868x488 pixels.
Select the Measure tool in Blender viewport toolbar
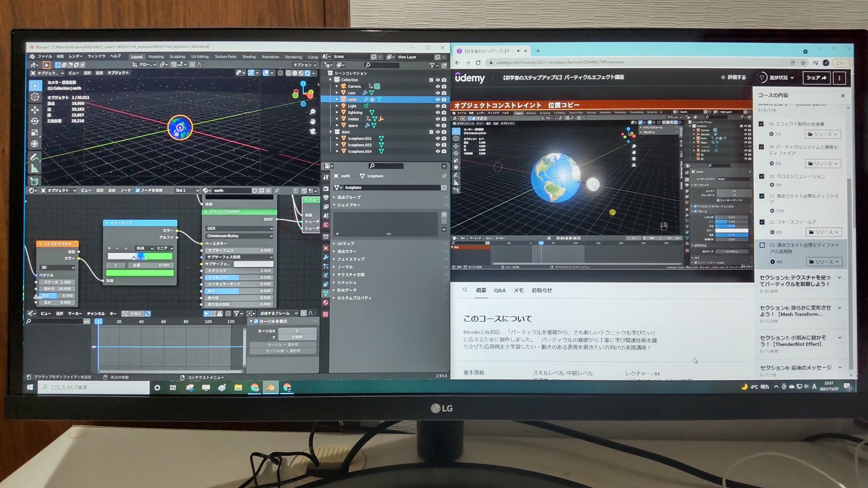(x=35, y=168)
